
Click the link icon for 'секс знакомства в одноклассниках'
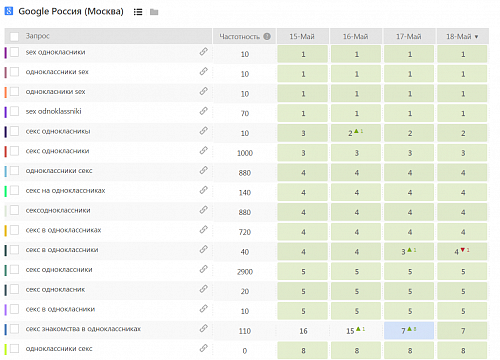pos(204,328)
